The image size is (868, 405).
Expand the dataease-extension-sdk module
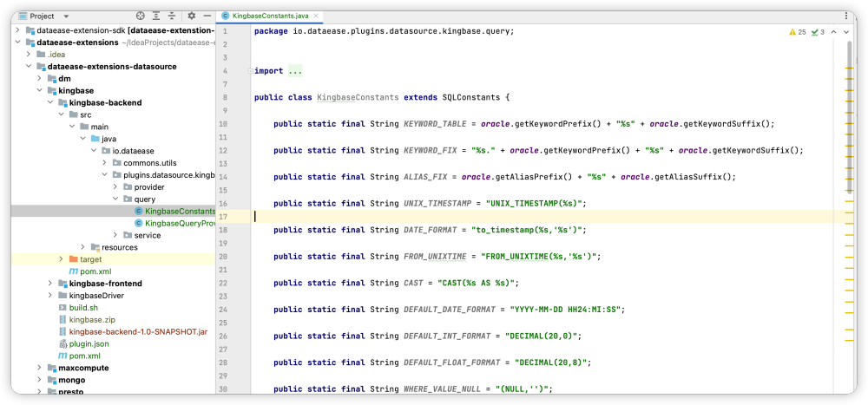18,29
